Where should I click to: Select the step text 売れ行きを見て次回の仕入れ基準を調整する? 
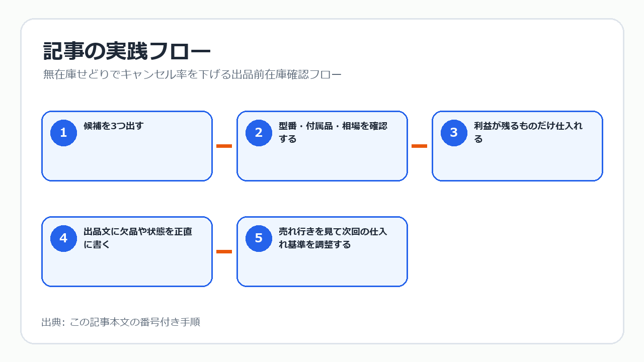point(333,238)
